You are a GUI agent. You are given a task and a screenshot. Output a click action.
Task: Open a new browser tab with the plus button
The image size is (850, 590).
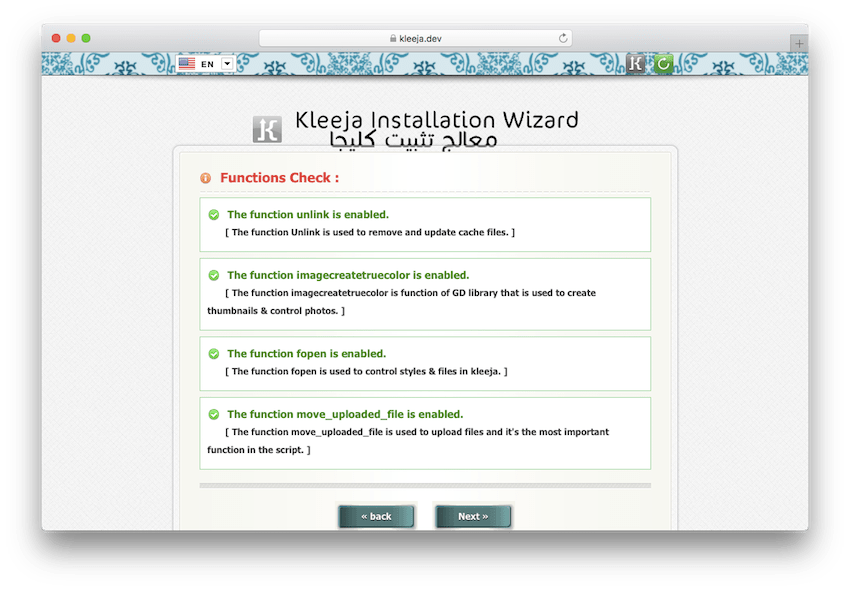[x=799, y=43]
